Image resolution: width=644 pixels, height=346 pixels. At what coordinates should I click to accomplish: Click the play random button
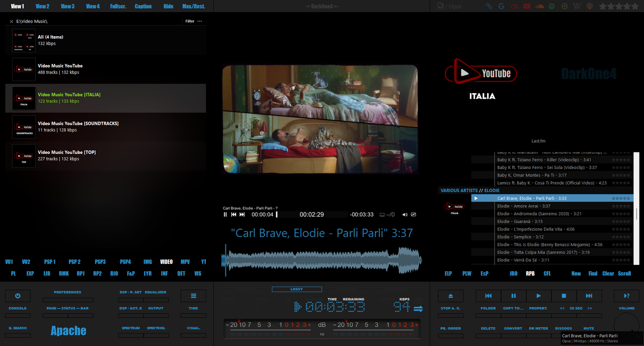(x=626, y=296)
